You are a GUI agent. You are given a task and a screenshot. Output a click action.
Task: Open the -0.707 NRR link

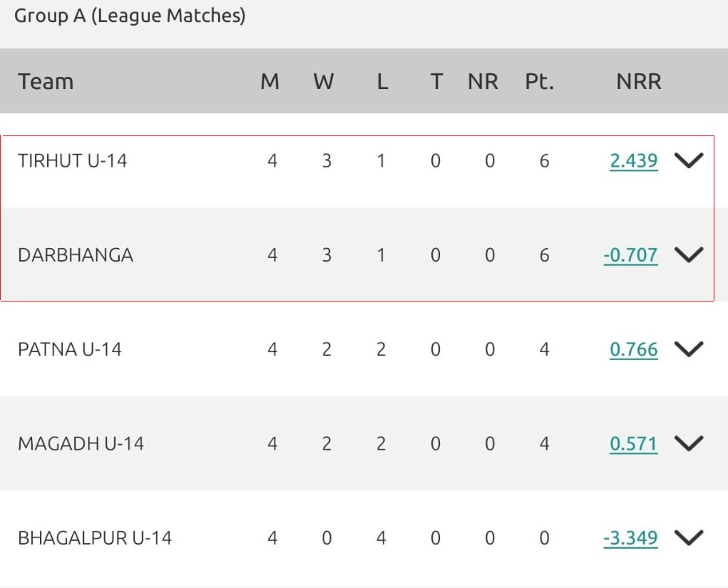coord(630,255)
